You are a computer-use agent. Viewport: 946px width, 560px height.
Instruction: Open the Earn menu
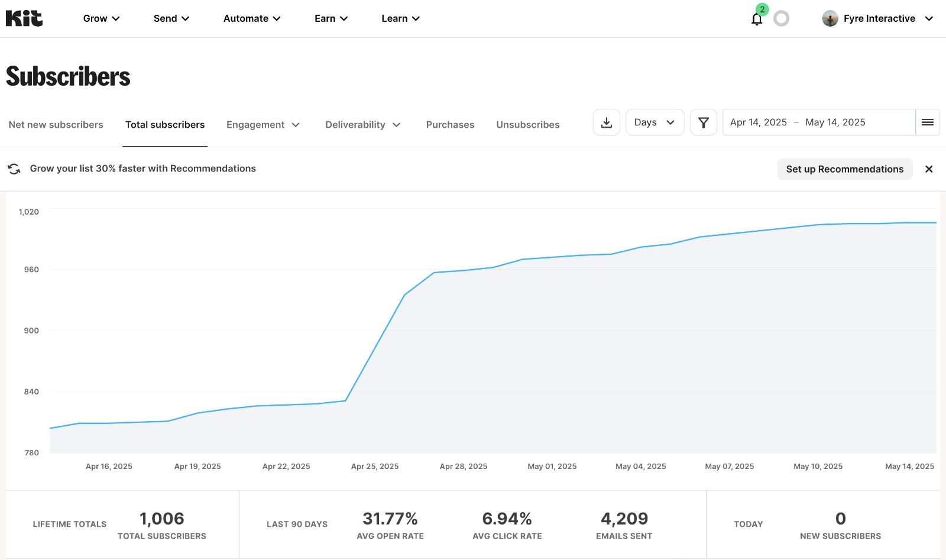pos(330,18)
